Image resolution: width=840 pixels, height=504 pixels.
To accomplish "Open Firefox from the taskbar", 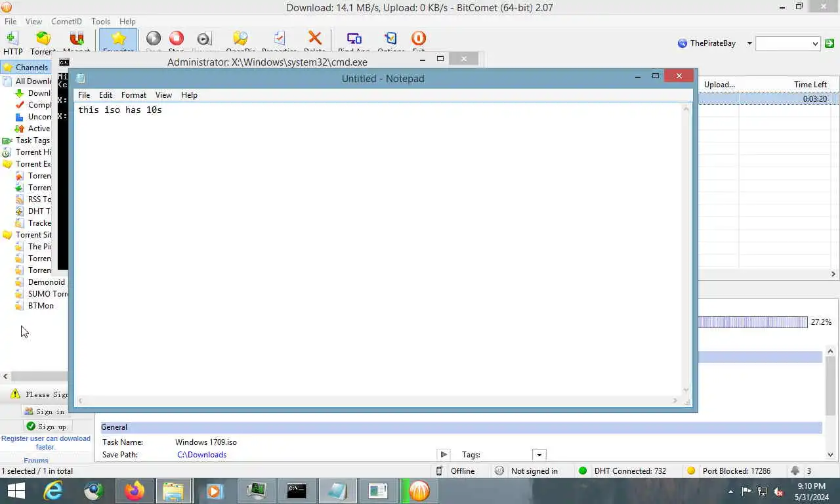I will pyautogui.click(x=135, y=491).
